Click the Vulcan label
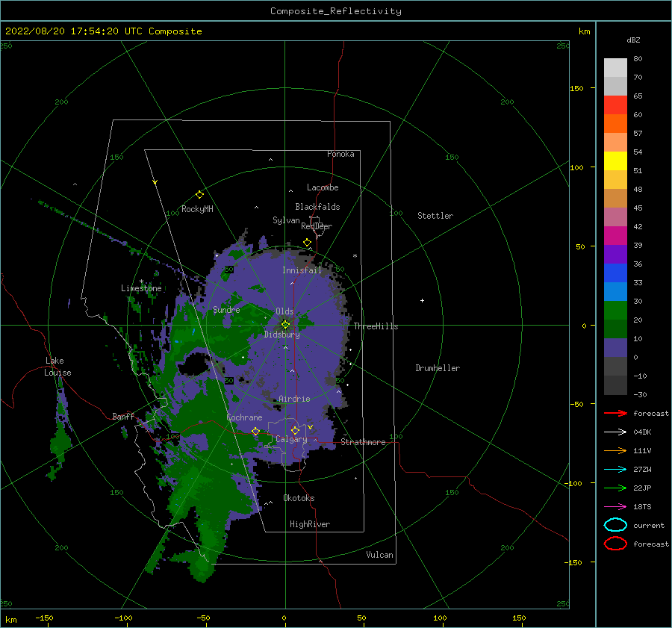This screenshot has height=628, width=672. pyautogui.click(x=379, y=555)
